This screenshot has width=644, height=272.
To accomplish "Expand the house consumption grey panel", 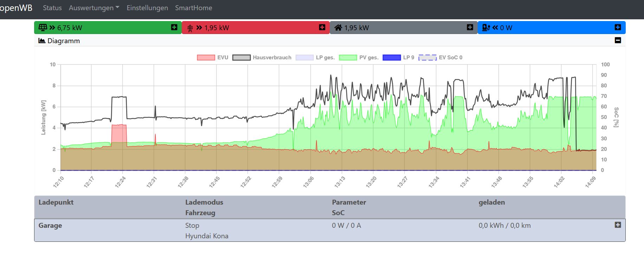I will click(x=470, y=27).
